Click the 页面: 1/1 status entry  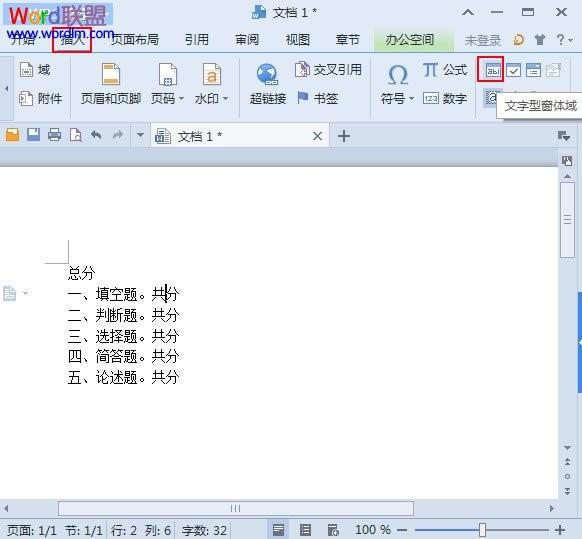[32, 530]
